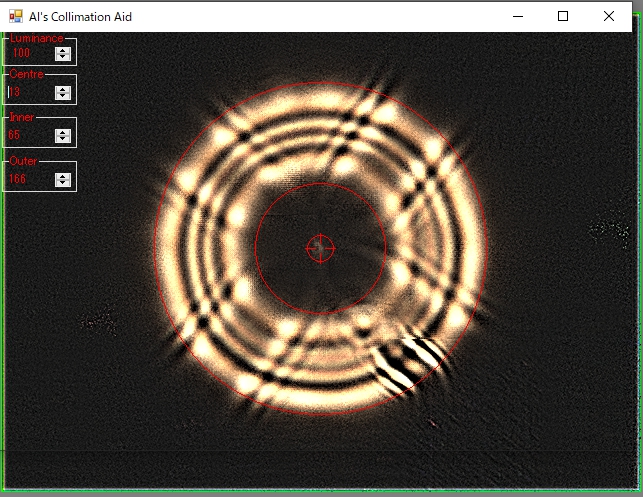This screenshot has height=497, width=643.
Task: Increase Centre value with the up arrow
Action: click(63, 90)
